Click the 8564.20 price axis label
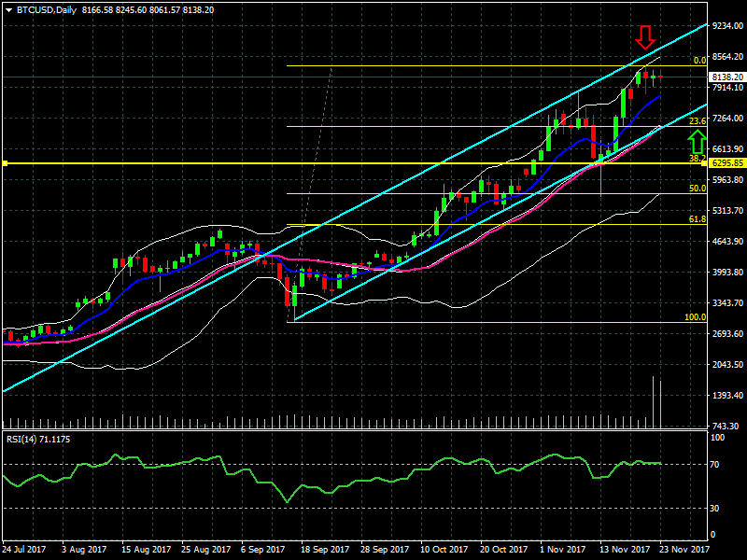The image size is (747, 560). click(727, 57)
